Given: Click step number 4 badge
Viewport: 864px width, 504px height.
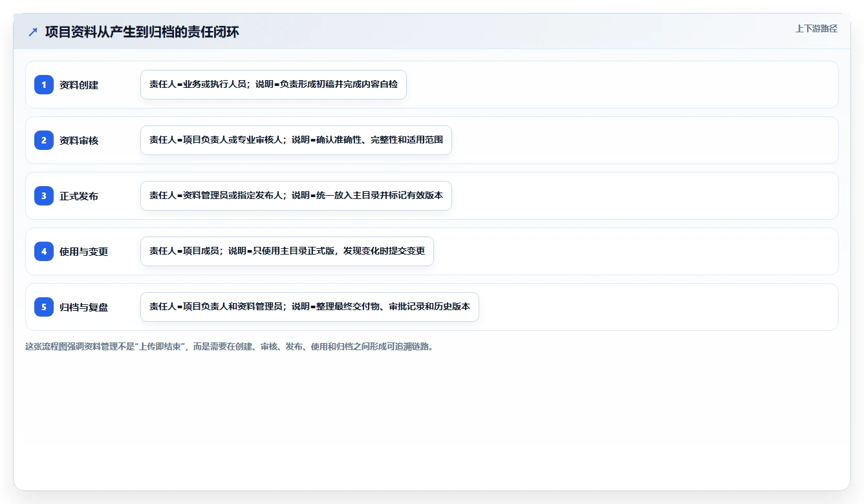Looking at the screenshot, I should [44, 251].
